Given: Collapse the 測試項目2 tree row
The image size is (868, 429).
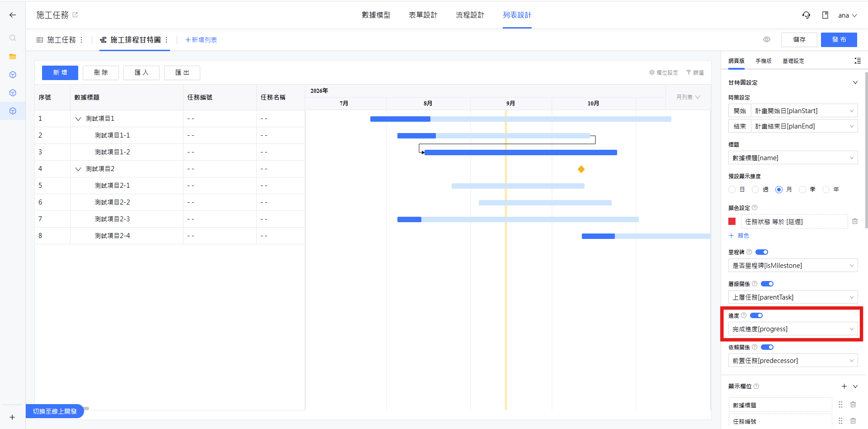Looking at the screenshot, I should (x=78, y=169).
